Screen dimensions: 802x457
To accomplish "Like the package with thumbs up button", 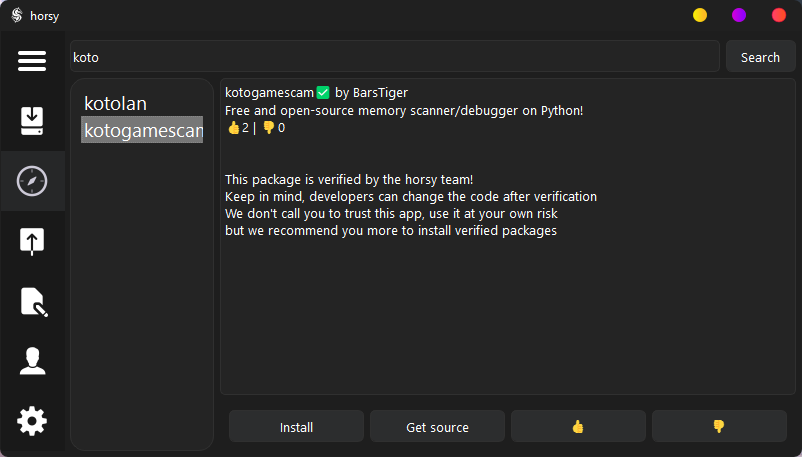I will 578,427.
